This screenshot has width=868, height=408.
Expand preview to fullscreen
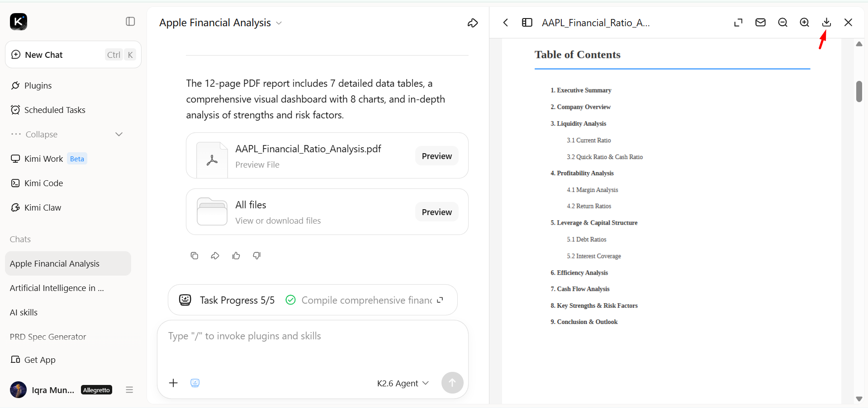pos(738,23)
